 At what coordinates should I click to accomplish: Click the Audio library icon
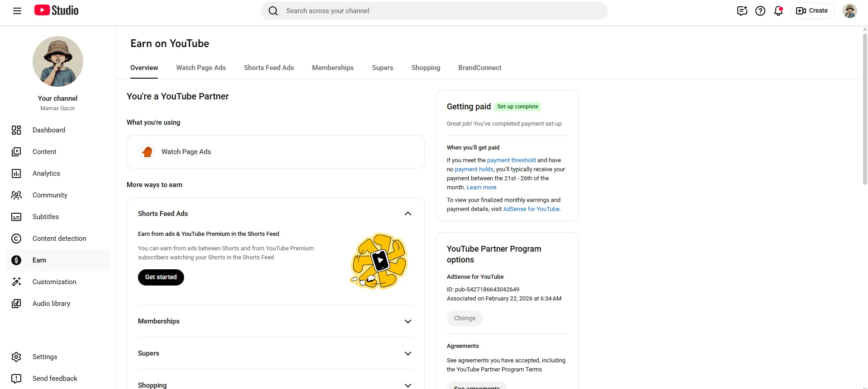click(x=16, y=304)
